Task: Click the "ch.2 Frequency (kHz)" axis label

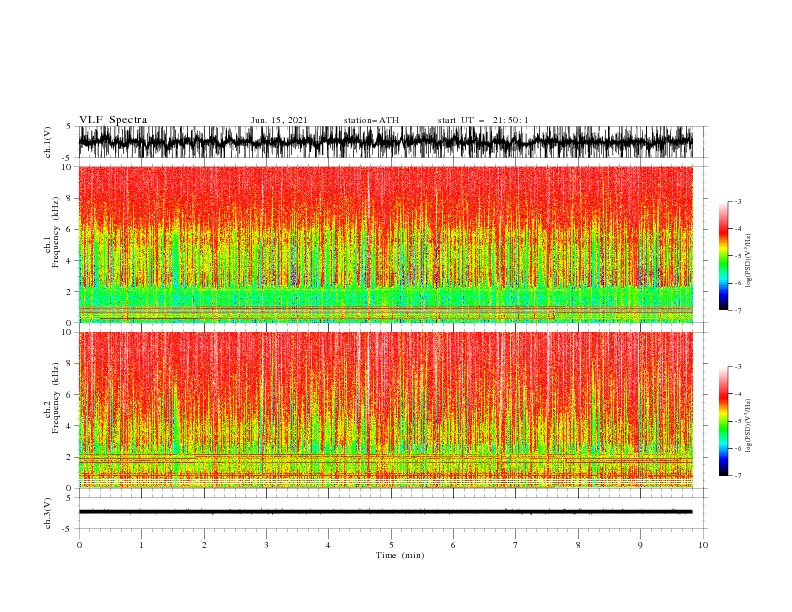Action: point(52,399)
